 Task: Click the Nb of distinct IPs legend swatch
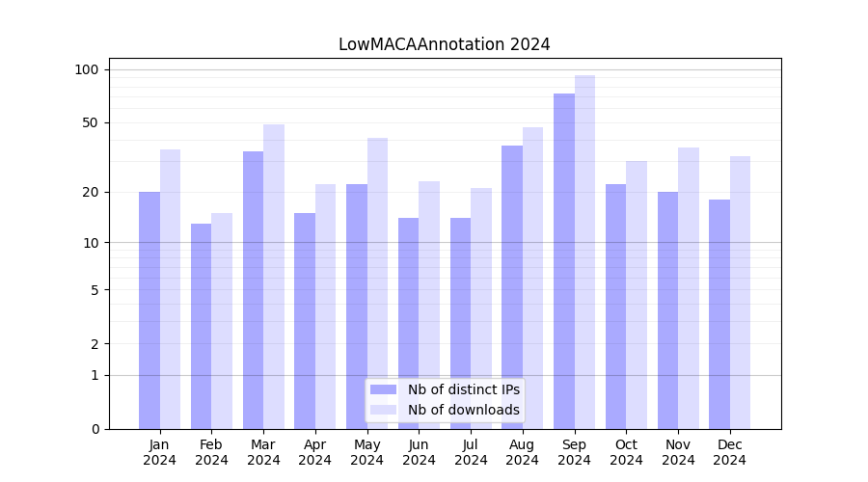pyautogui.click(x=383, y=389)
